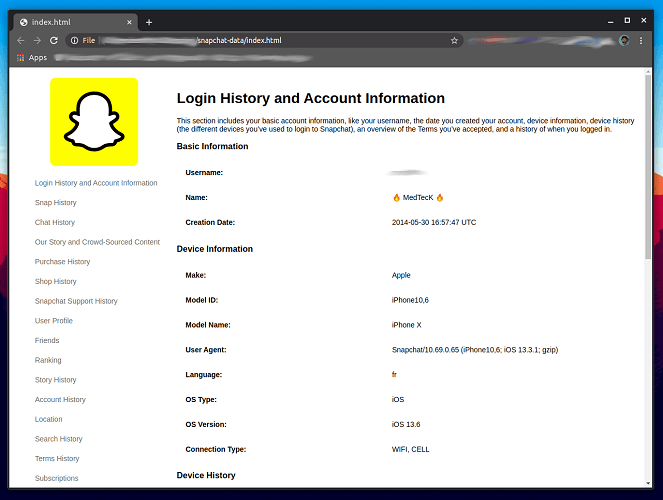Click the Connection Type value WIFI, CELL
The width and height of the screenshot is (663, 500).
(411, 449)
